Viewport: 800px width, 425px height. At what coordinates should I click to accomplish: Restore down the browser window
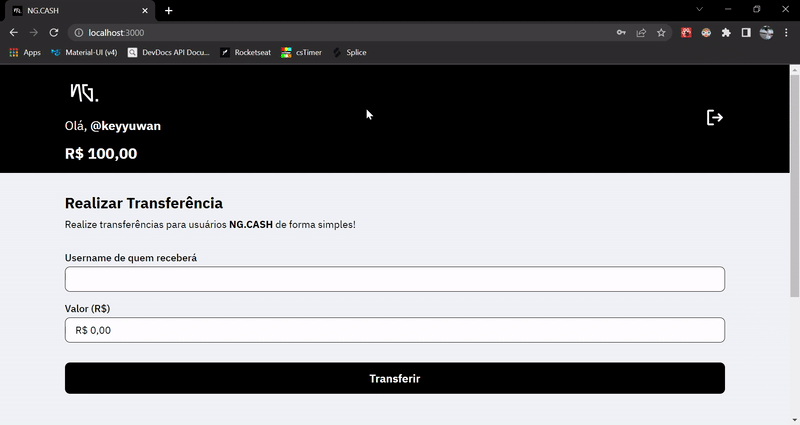point(757,9)
